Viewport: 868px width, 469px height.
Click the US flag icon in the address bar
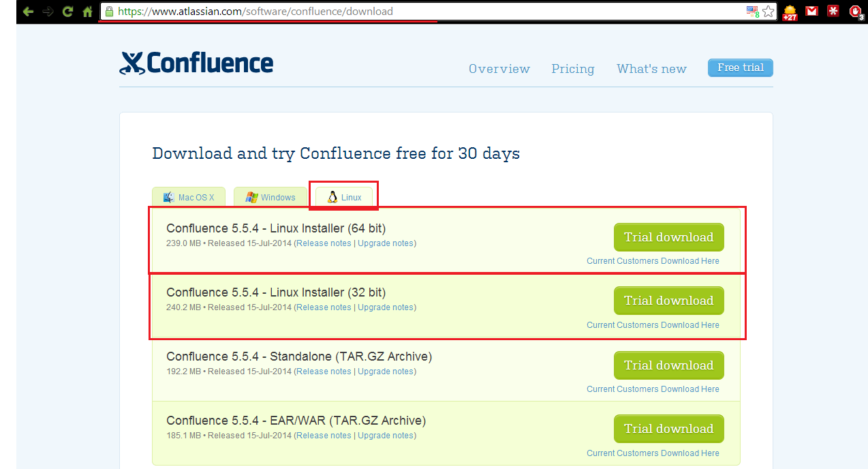pyautogui.click(x=752, y=12)
